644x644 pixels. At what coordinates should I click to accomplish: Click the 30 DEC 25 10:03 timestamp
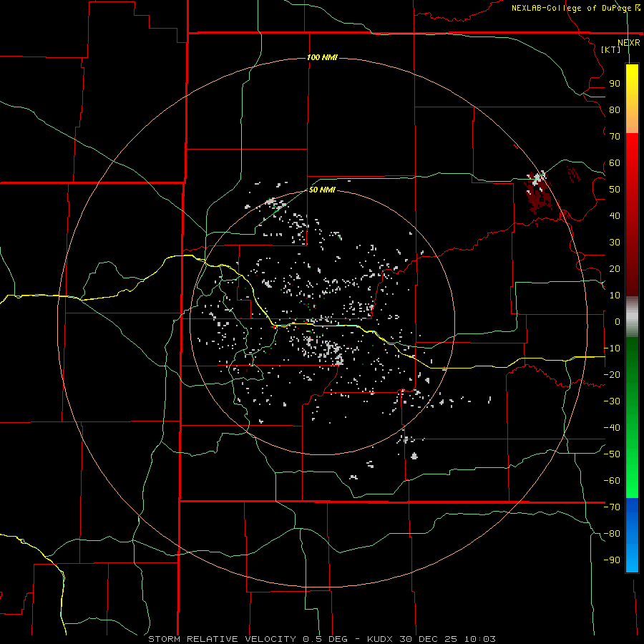(x=447, y=639)
